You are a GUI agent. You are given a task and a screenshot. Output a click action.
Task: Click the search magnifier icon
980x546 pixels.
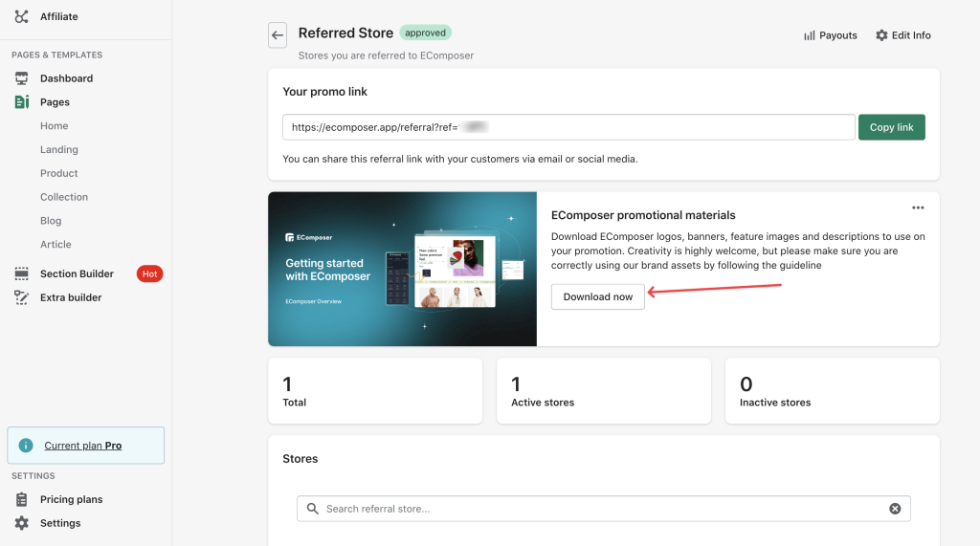point(313,509)
